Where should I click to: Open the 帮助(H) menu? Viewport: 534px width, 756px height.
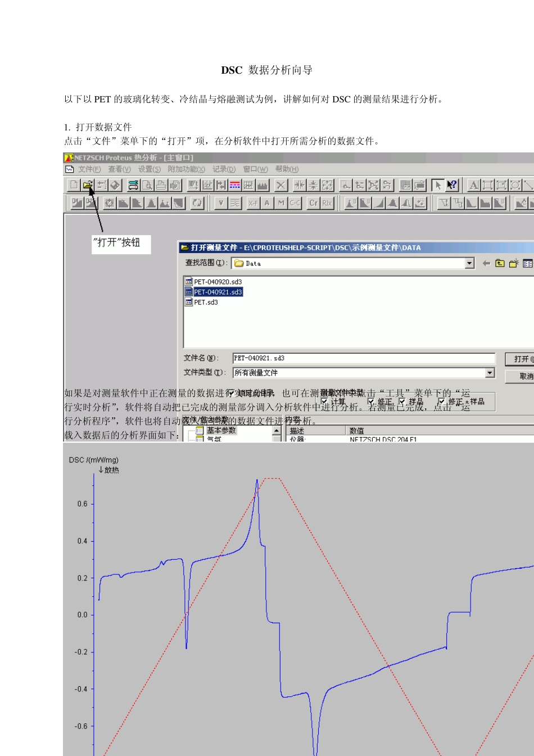[x=287, y=169]
